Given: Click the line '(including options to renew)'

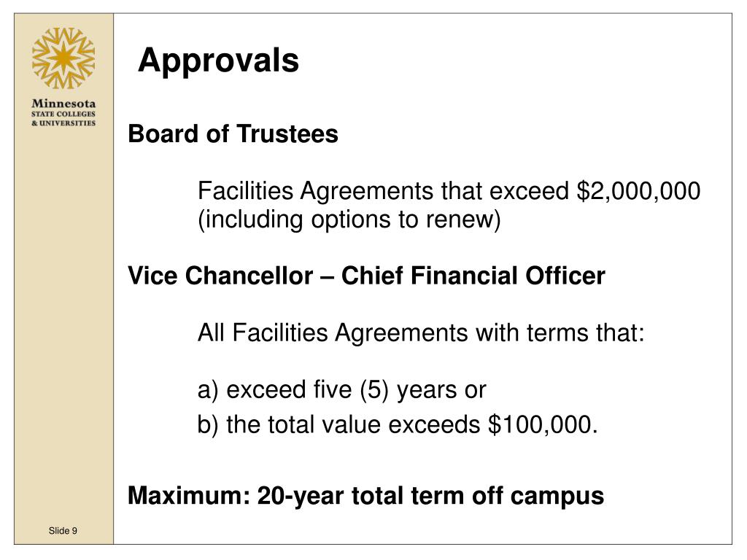Looking at the screenshot, I should click(349, 219).
